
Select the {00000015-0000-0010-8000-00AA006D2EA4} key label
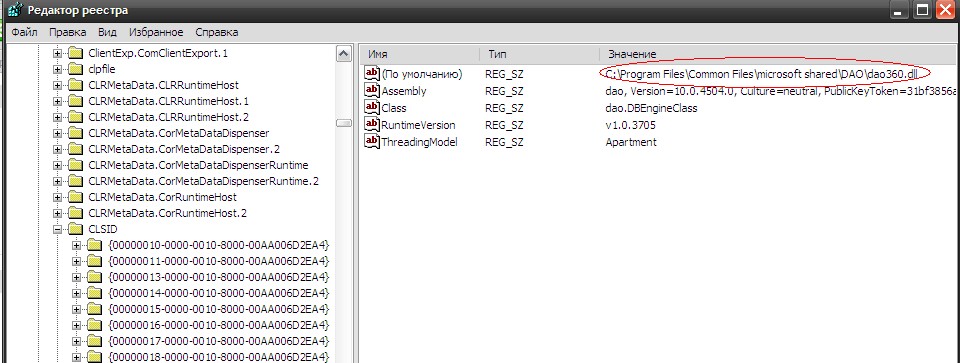tap(219, 309)
